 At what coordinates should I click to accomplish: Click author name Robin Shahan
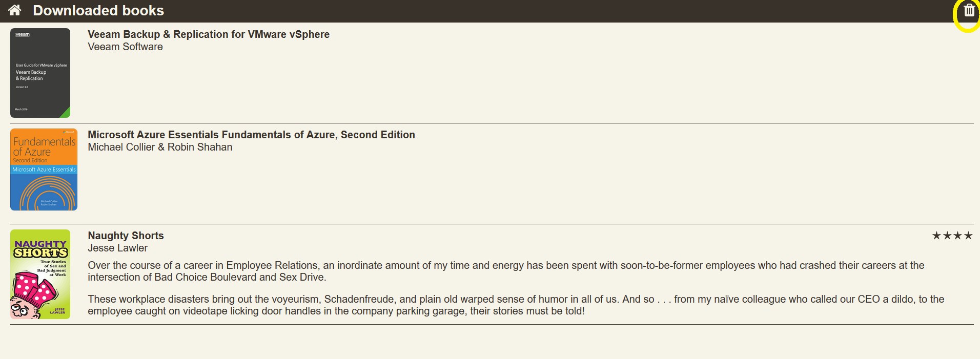200,147
